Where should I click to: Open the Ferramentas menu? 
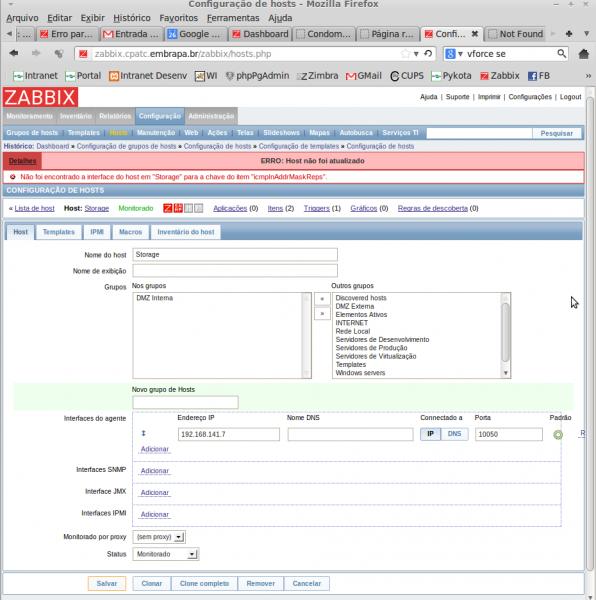point(233,18)
